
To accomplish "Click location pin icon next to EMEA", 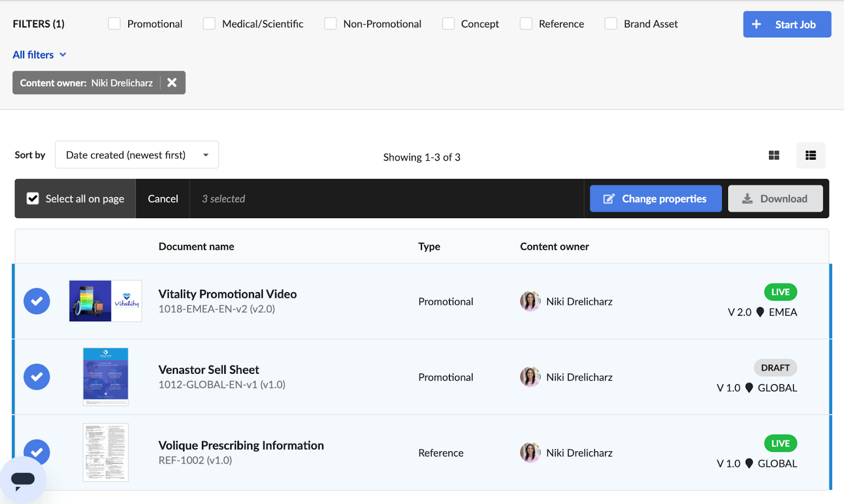I will click(x=760, y=312).
